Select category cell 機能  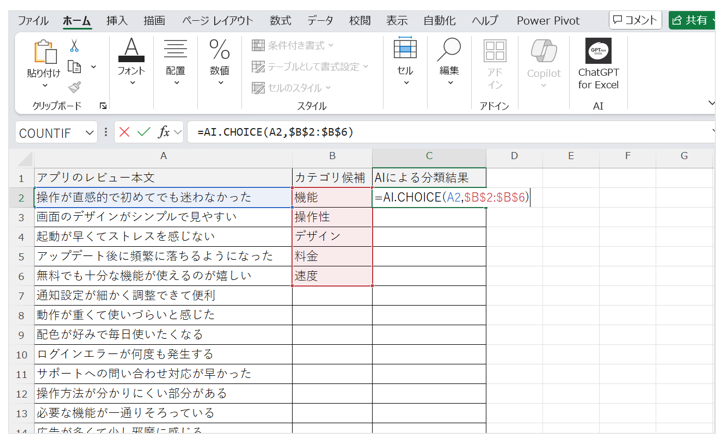332,197
